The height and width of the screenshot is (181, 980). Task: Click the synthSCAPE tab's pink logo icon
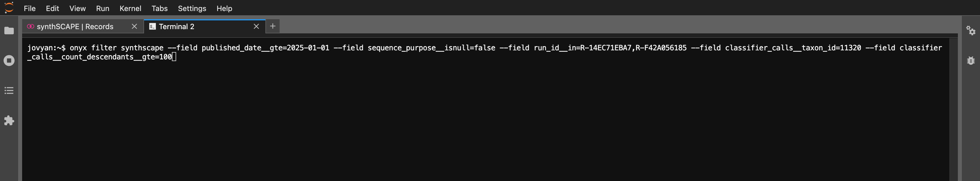[30, 26]
